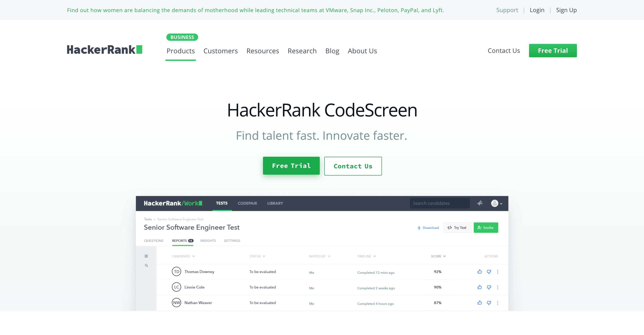Click 'Completed 12 mins ago' timeline text
644x335 pixels.
(x=376, y=273)
